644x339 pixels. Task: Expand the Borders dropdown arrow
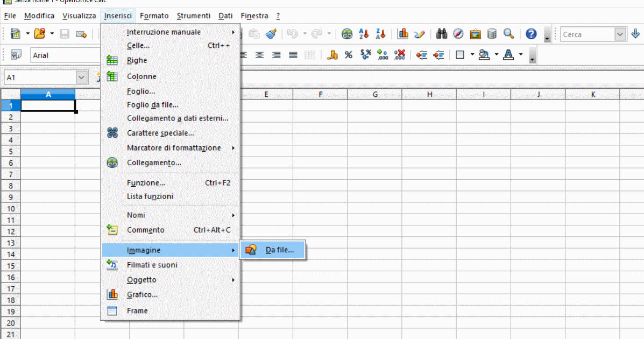472,55
